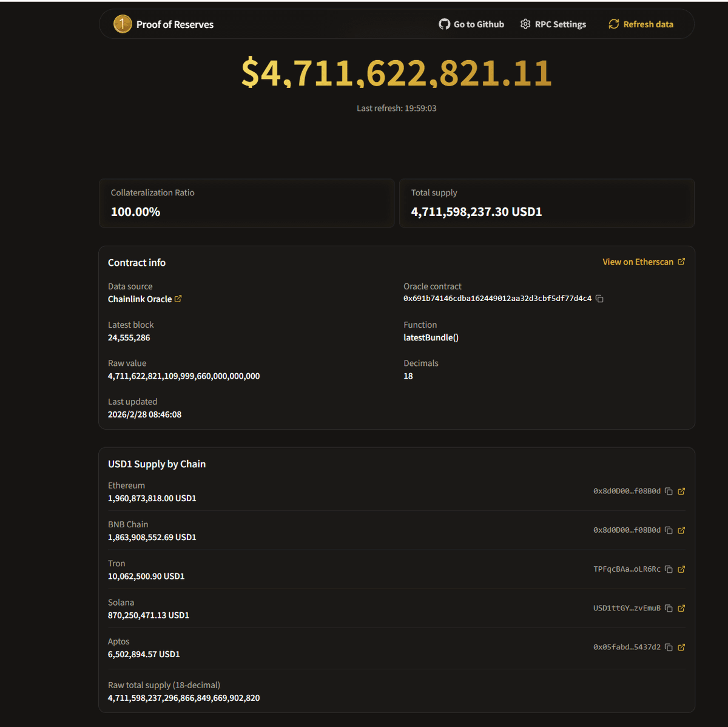This screenshot has height=727, width=728.
Task: Open Solana address in external explorer
Action: click(x=681, y=608)
